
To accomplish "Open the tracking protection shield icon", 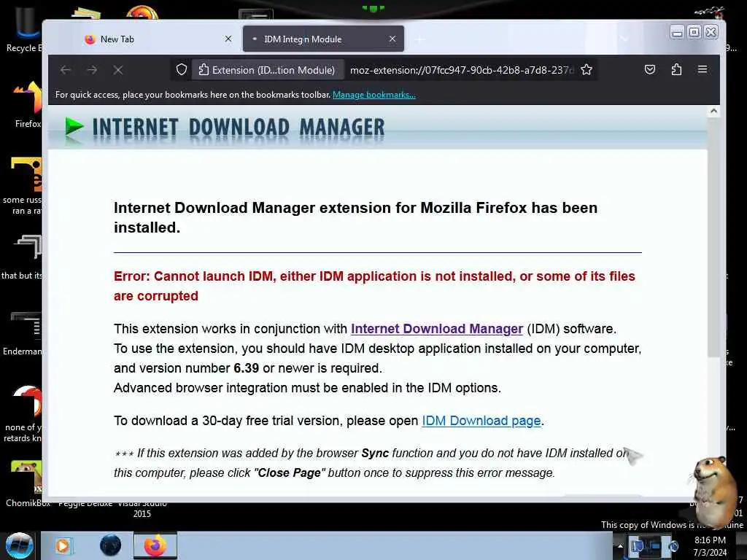I will coord(182,70).
